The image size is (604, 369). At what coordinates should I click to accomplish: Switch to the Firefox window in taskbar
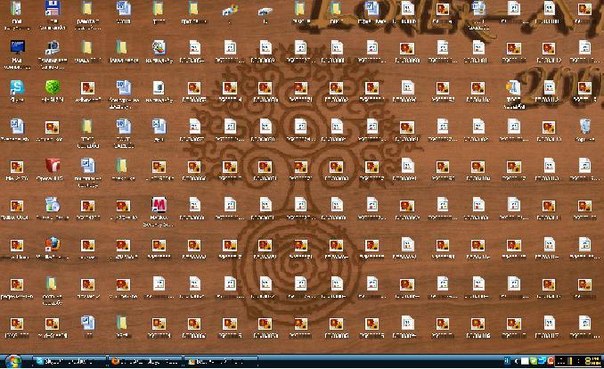(x=146, y=361)
